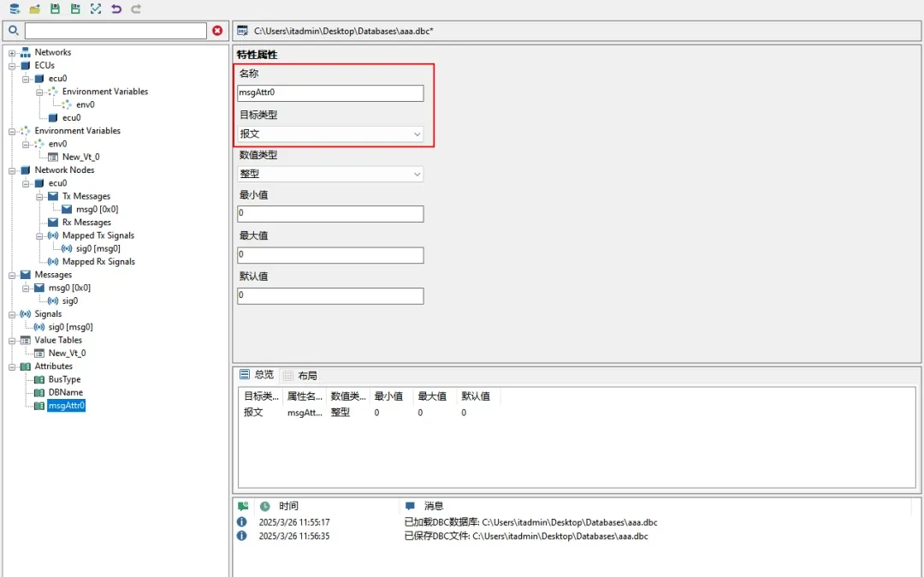
Task: Save the DBC file
Action: pos(55,9)
